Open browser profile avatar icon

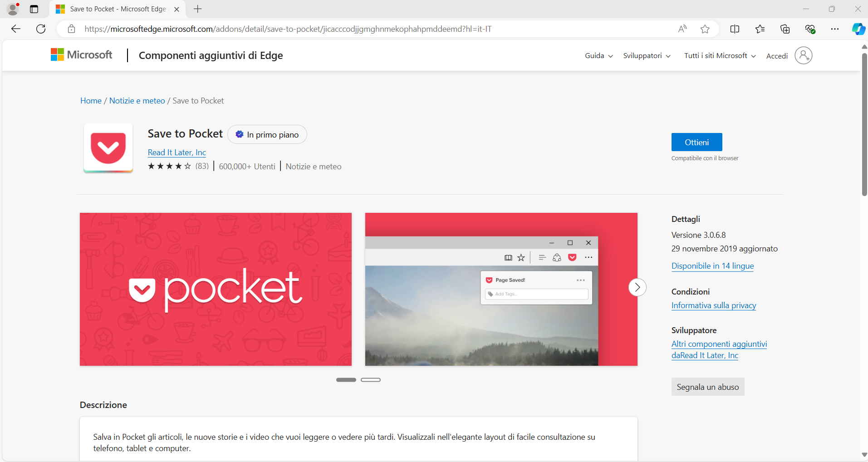tap(13, 9)
